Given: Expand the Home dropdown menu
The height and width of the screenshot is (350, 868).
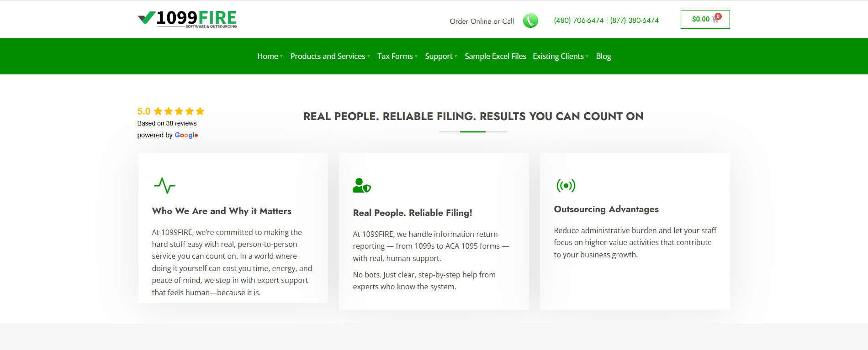Looking at the screenshot, I should [x=270, y=56].
